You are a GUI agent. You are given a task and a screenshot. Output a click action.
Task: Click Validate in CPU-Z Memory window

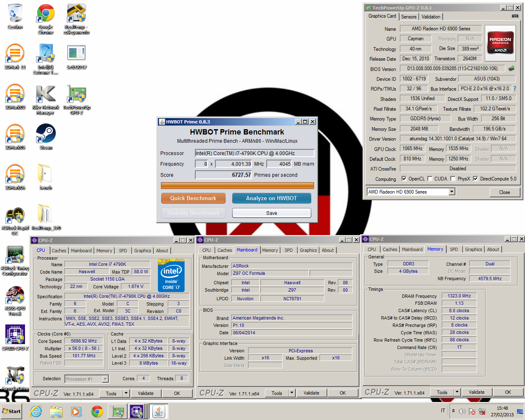[477, 392]
